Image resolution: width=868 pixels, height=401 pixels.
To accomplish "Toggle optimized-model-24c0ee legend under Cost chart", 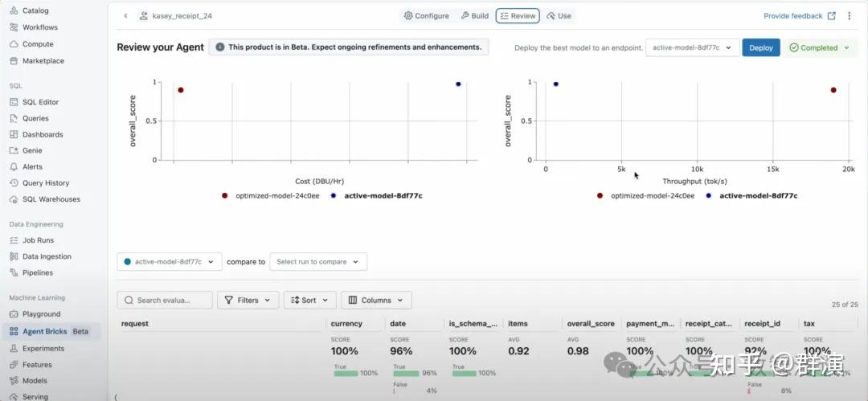I will coord(272,195).
